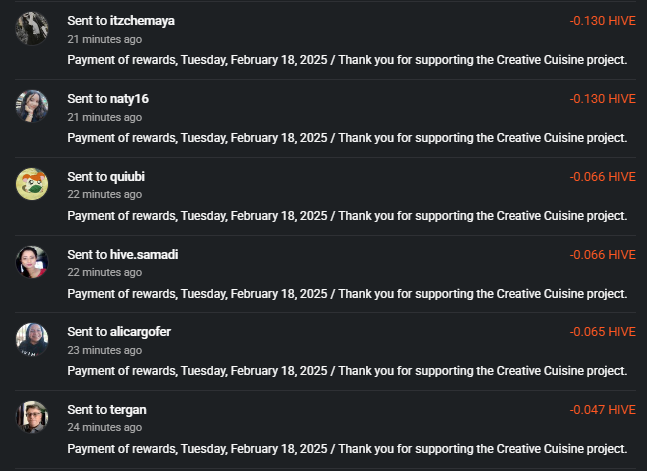Click the 23 minutes ago timestamp
The height and width of the screenshot is (471, 647).
pyautogui.click(x=105, y=350)
